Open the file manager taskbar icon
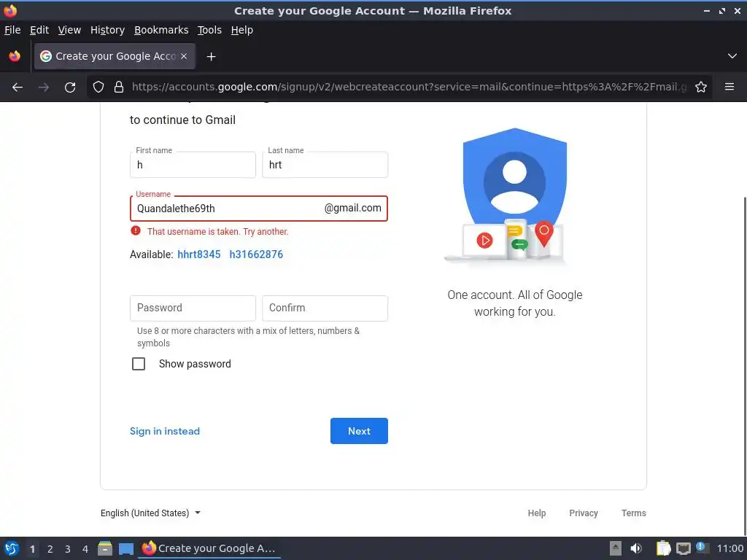747x560 pixels. tap(105, 548)
